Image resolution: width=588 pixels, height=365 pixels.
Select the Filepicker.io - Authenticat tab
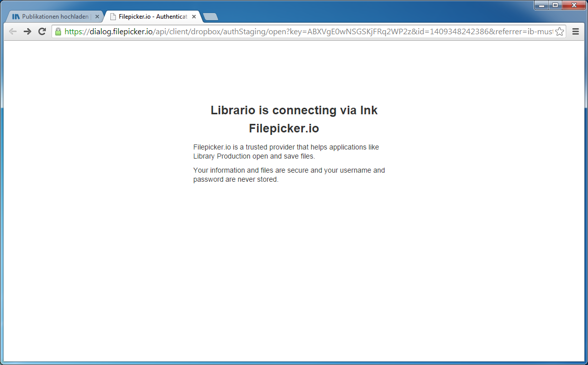click(153, 17)
